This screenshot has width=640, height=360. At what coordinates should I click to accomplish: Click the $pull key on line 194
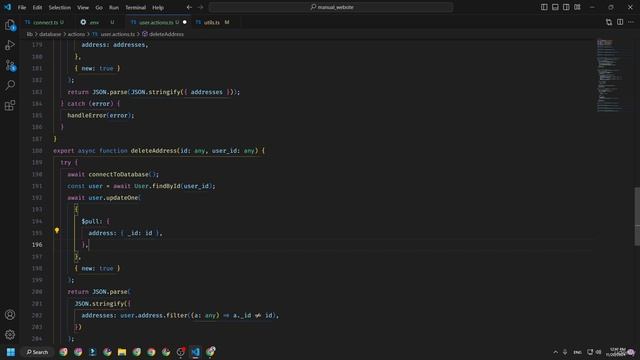coord(90,221)
